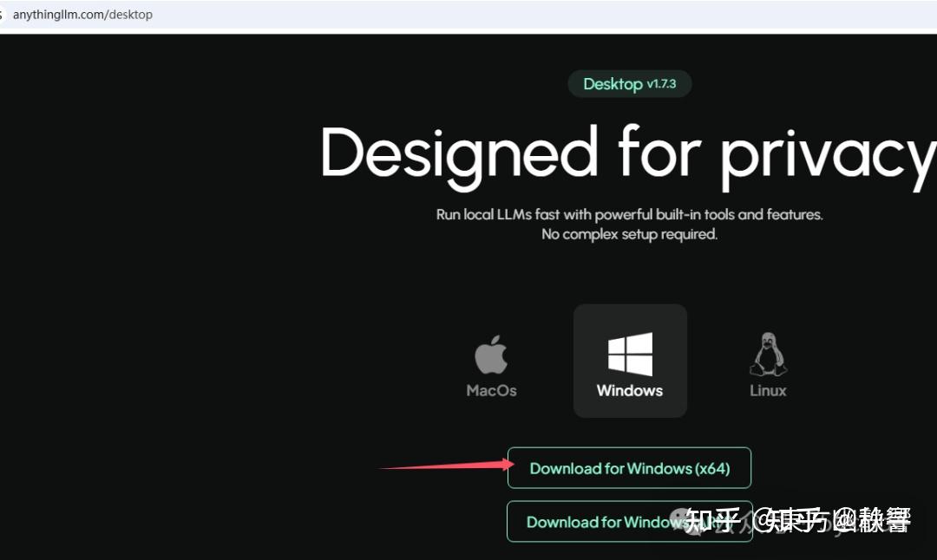Click the Desktop v1.7.3 version badge

tap(630, 83)
